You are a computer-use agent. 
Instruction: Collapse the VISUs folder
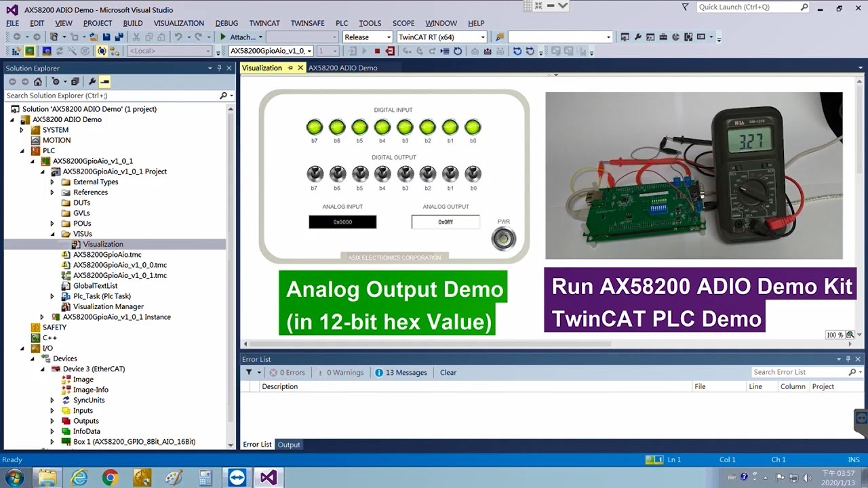(52, 234)
